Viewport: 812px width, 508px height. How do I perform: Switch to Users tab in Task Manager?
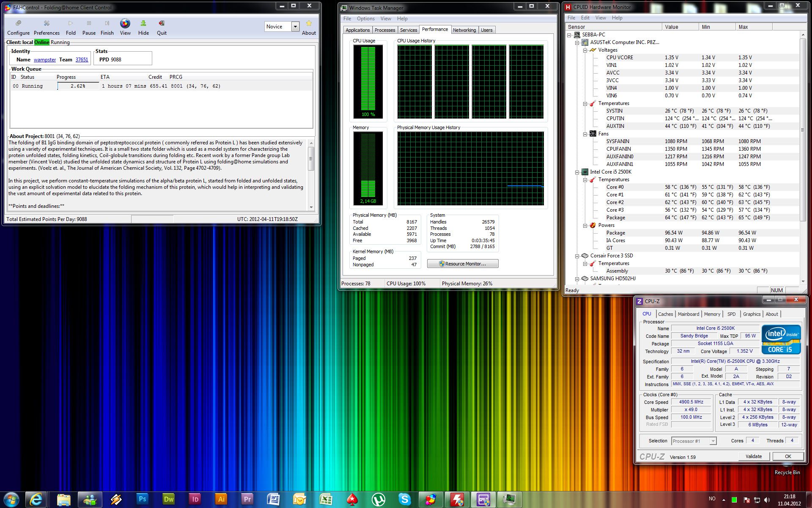487,30
